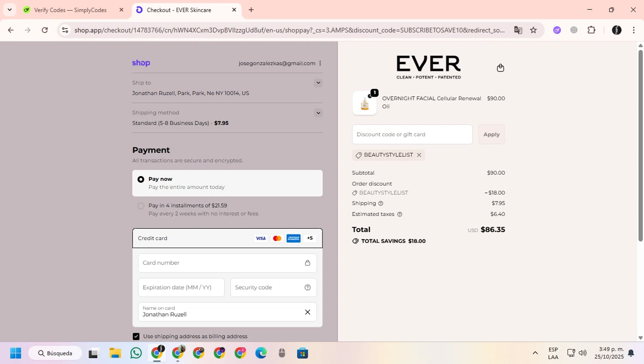Click the Total $86.35 amount
Image resolution: width=644 pixels, height=364 pixels.
[x=493, y=229]
